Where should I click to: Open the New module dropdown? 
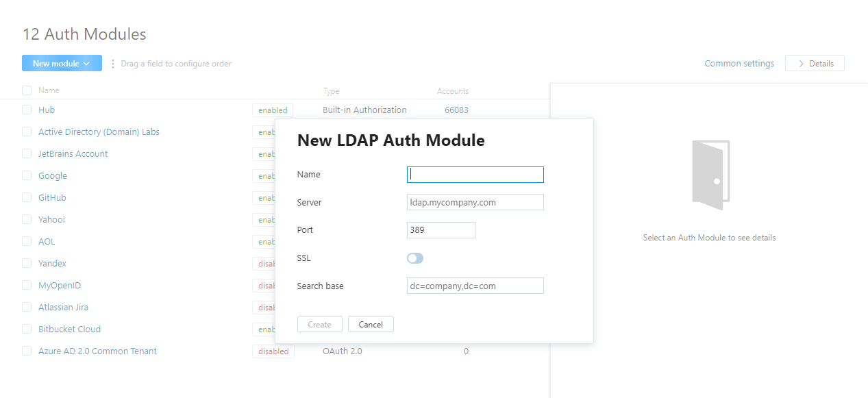pyautogui.click(x=62, y=63)
